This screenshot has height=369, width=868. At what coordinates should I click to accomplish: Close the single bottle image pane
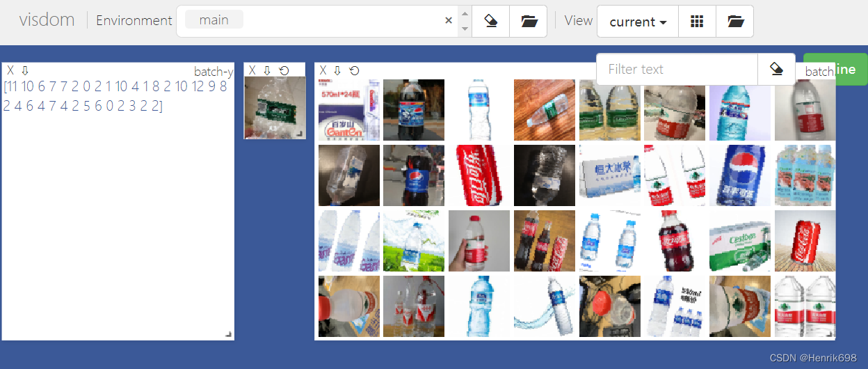coord(252,70)
